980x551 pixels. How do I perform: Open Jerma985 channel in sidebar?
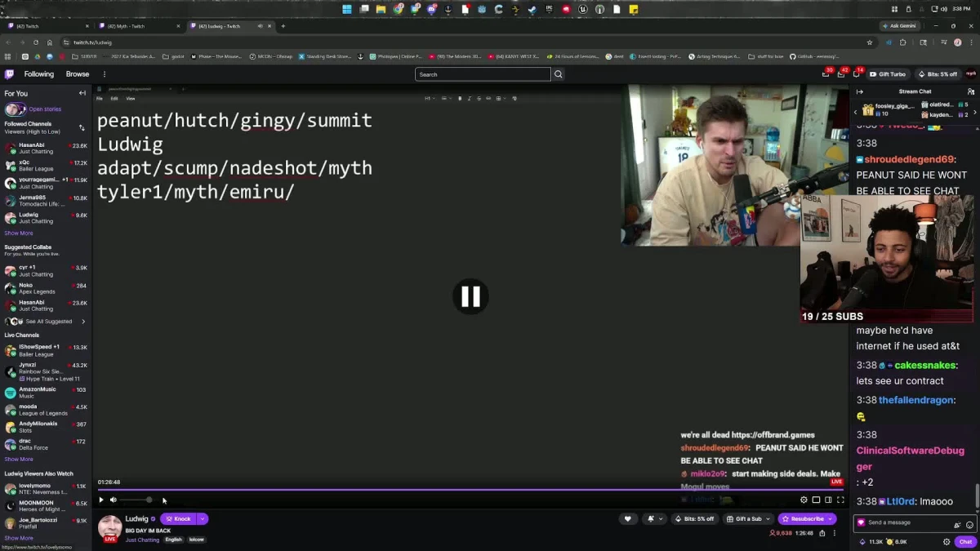click(x=46, y=201)
